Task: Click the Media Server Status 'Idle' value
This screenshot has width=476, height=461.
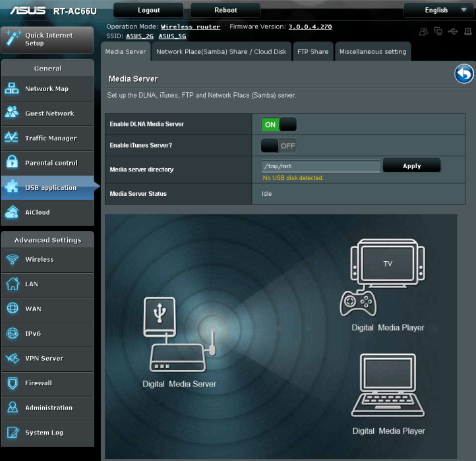Action: point(267,194)
